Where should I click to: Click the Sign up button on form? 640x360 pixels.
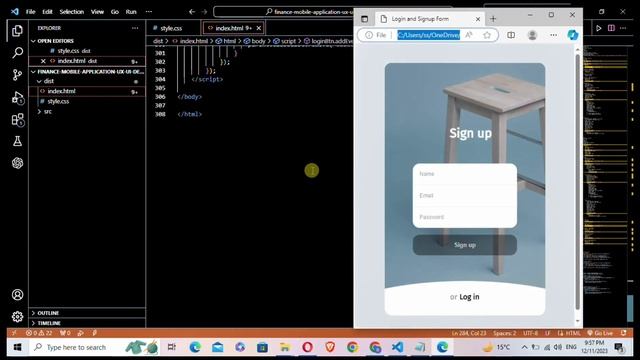(464, 245)
